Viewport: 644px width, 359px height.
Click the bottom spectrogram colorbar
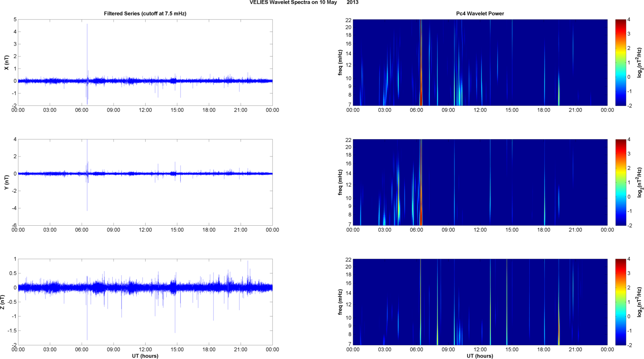click(620, 302)
